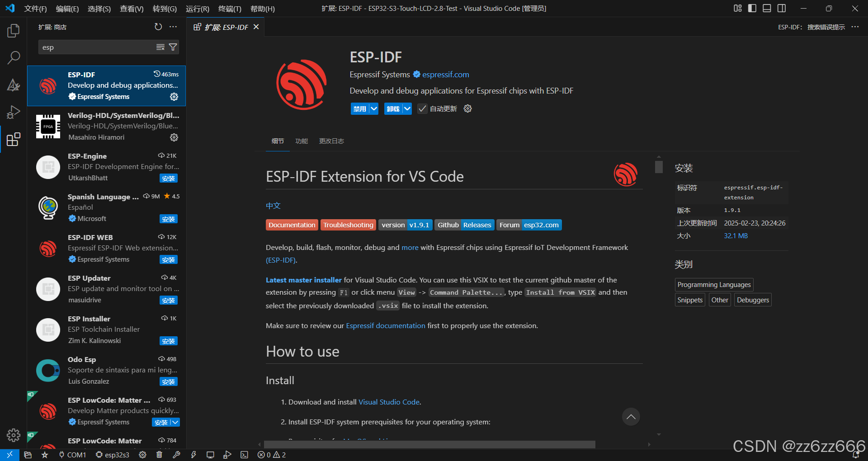
Task: Click the readme horizontal scrollbar
Action: (429, 445)
